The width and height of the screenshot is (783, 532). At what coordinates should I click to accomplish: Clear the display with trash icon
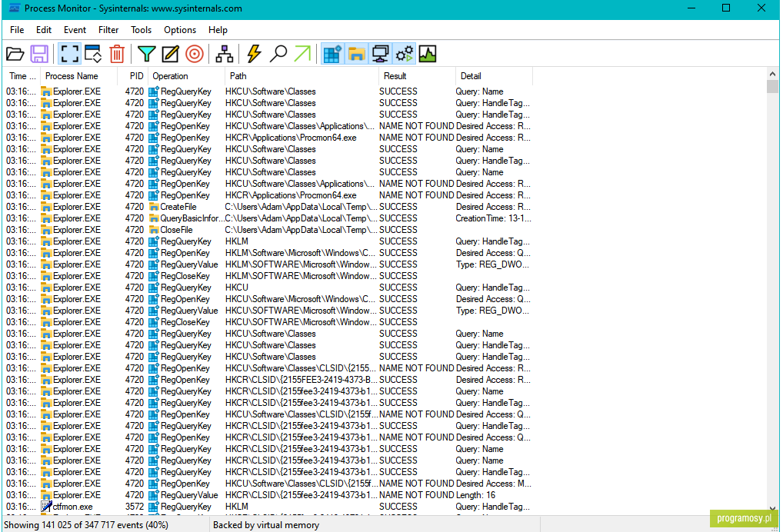click(x=117, y=54)
